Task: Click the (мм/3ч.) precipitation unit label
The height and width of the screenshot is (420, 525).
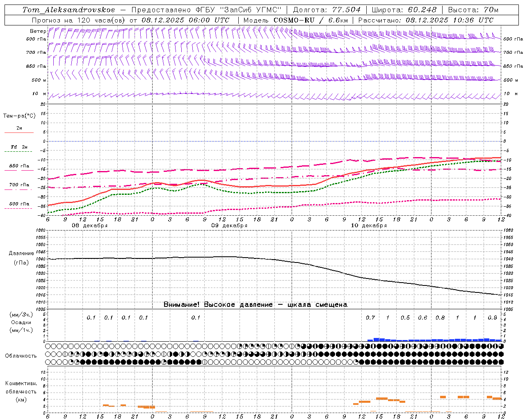Action: tap(21, 315)
